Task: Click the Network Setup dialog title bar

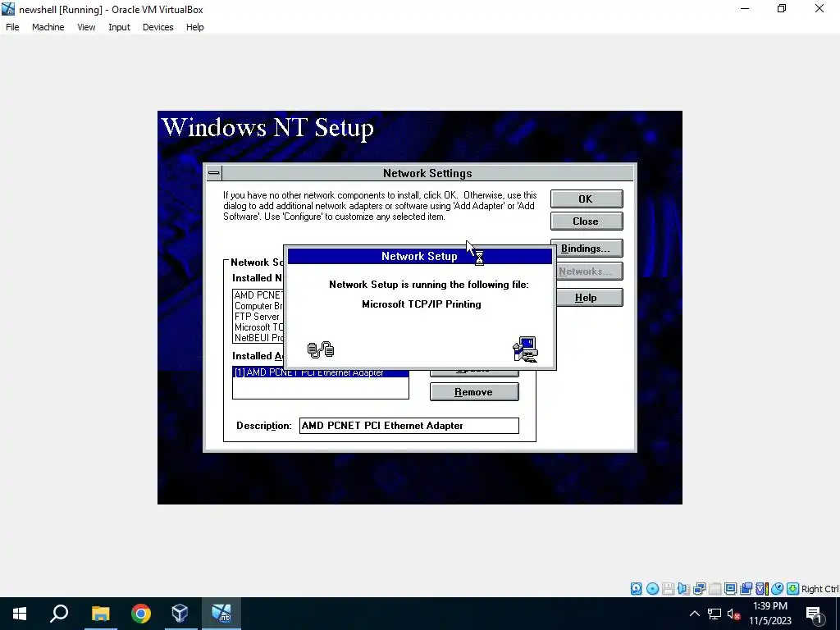Action: 420,256
